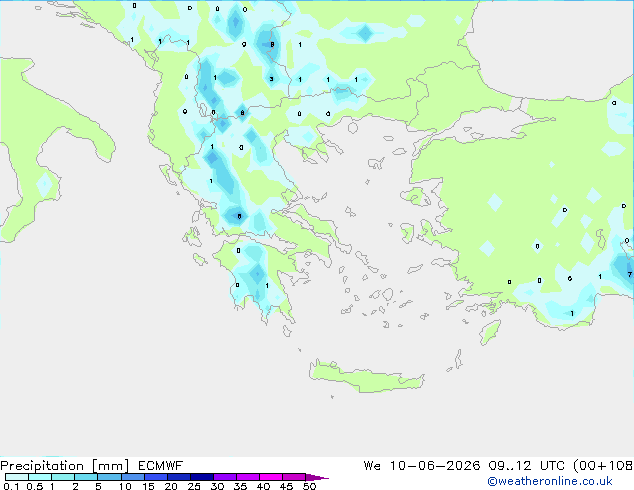Screen dimensions: 634x490
Task: Click the island of Rhodes on map
Action: click(x=490, y=332)
